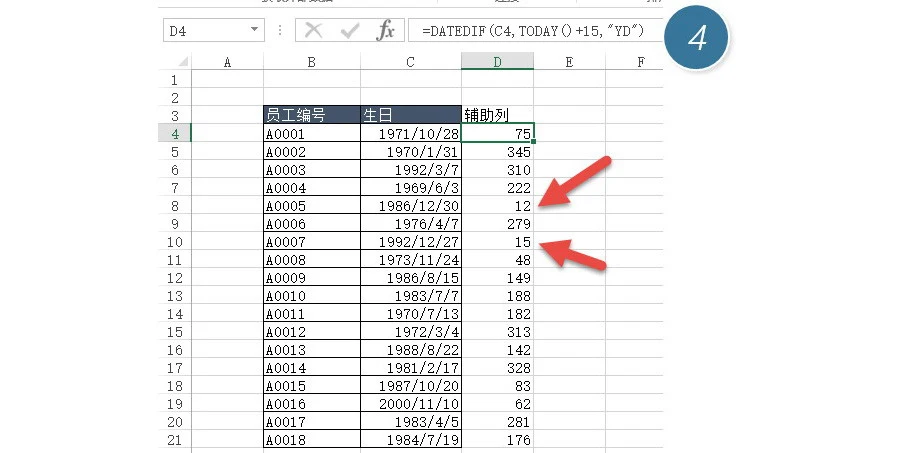
Task: Select the row 10 header
Action: [174, 241]
